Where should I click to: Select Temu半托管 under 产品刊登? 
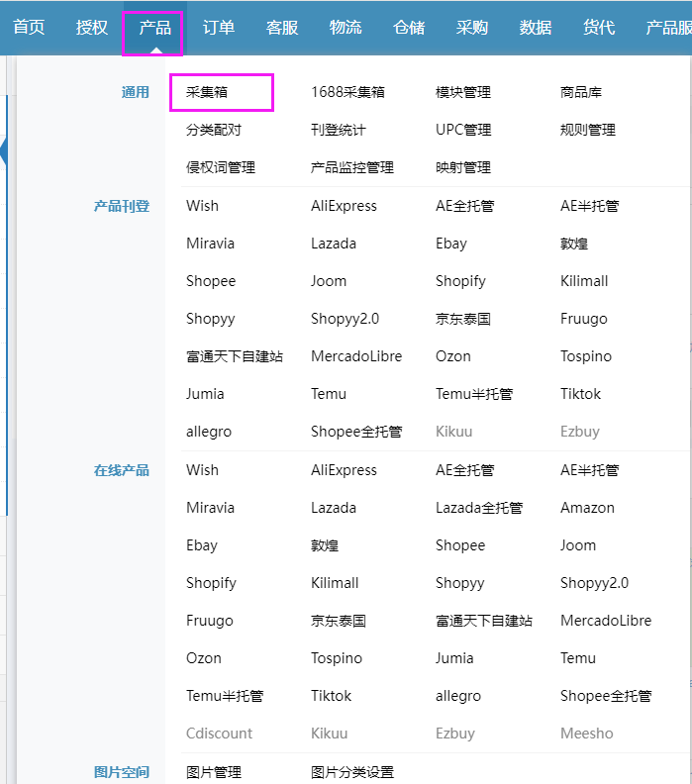(x=474, y=394)
